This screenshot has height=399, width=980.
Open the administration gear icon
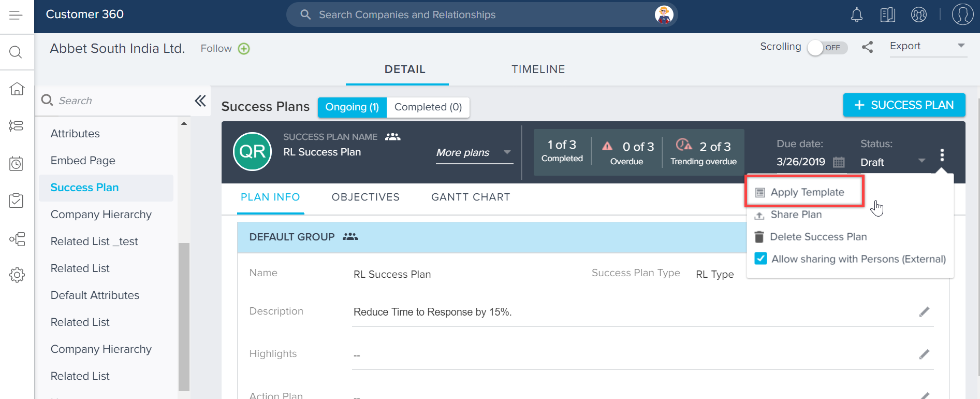(17, 275)
